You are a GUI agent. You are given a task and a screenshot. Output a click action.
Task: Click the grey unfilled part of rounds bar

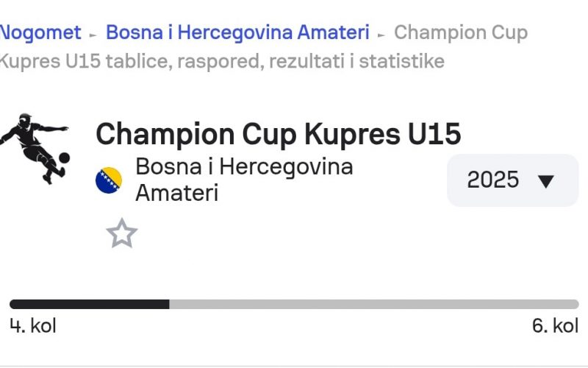click(375, 304)
